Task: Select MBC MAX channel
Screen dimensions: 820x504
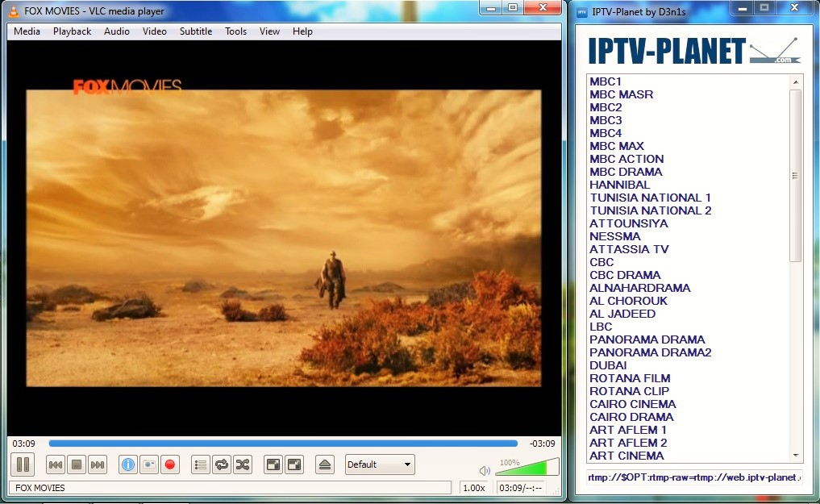Action: tap(617, 146)
